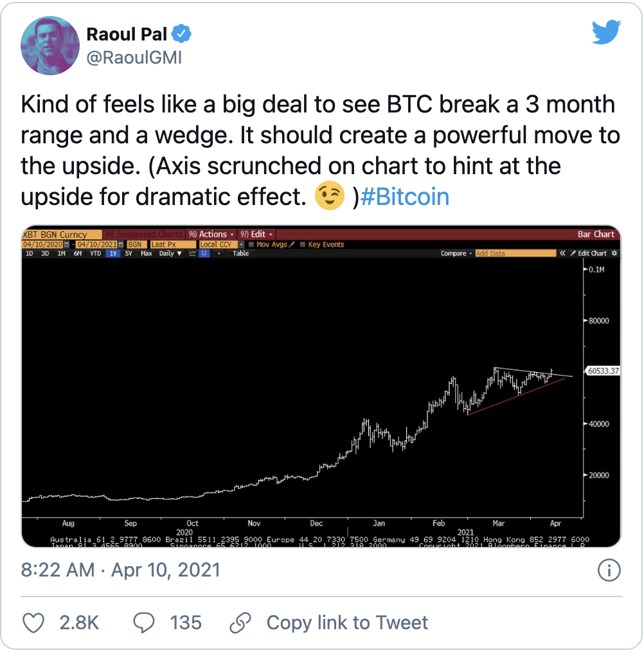Click the reply speech bubble icon
The image size is (644, 653).
144,623
